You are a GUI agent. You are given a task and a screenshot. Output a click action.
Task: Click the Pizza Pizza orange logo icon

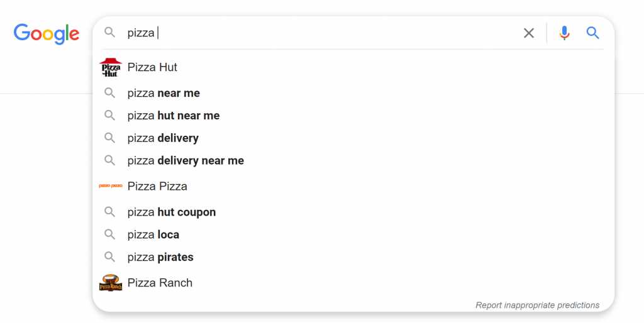pyautogui.click(x=111, y=186)
